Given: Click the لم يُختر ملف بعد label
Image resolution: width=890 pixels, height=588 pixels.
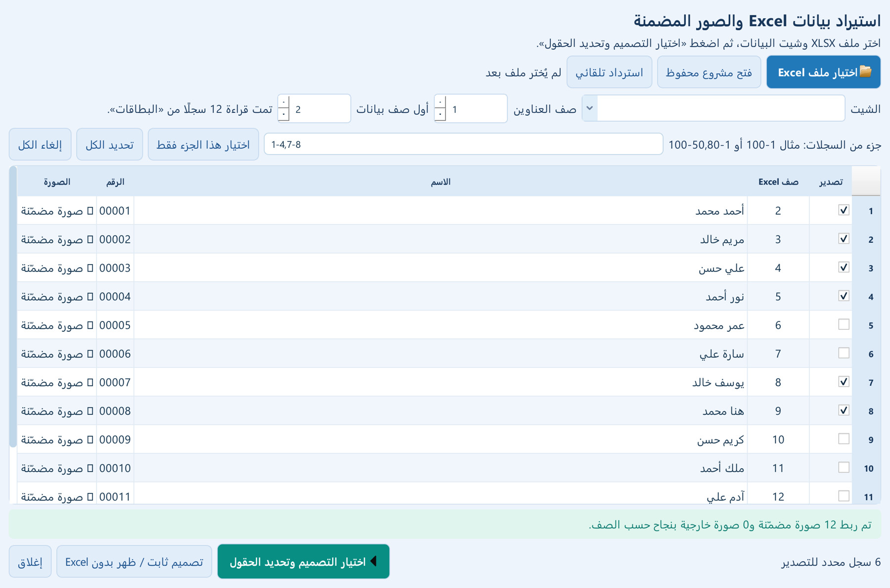Looking at the screenshot, I should click(x=523, y=73).
